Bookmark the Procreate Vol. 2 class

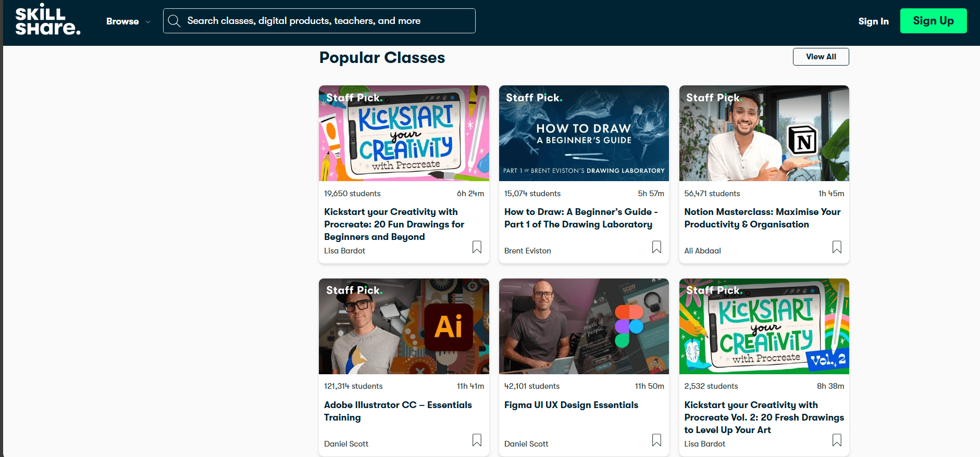tap(837, 440)
